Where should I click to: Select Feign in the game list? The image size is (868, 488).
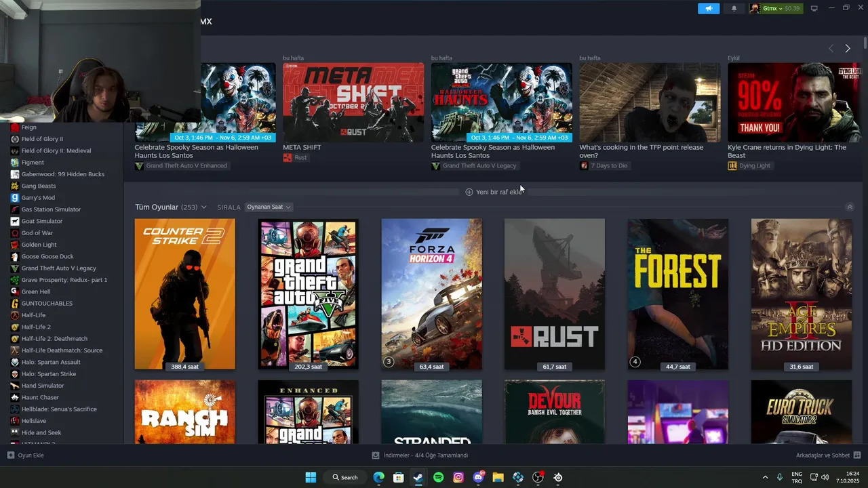(28, 127)
